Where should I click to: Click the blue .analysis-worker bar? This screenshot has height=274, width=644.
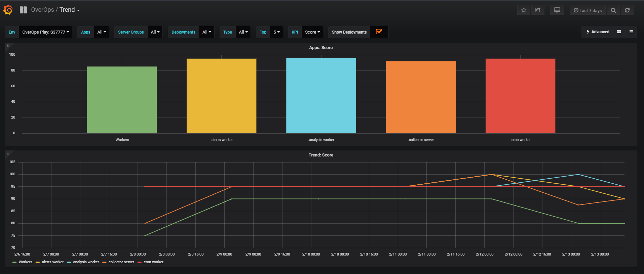[x=321, y=96]
